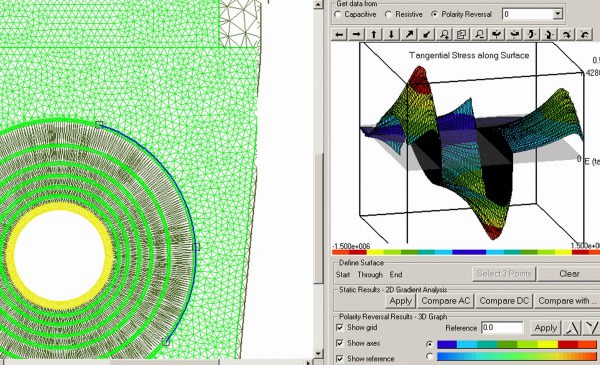Screen dimensions: 600x365
Task: Click the yellow inner ring in mesh view
Action: click(60, 256)
